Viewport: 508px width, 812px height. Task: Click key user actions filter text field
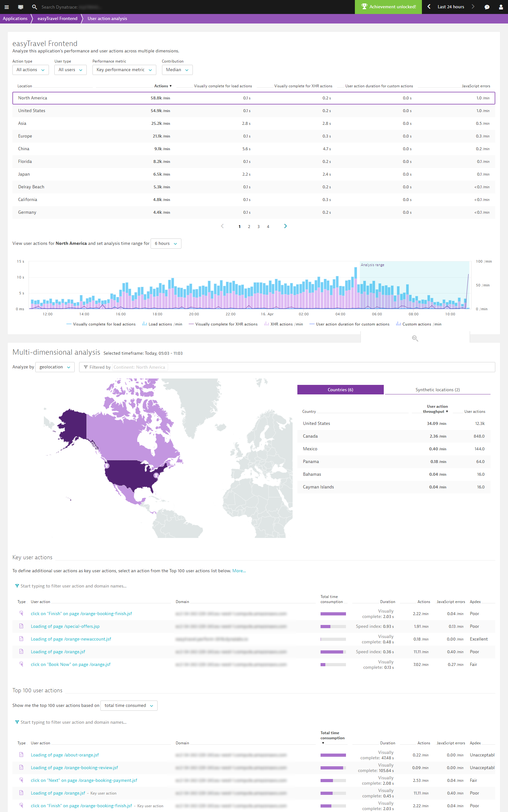[73, 586]
